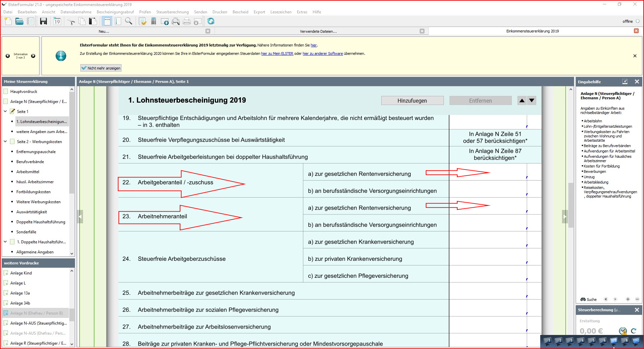Go to previous form page arrow
This screenshot has width=644, height=349.
pyautogui.click(x=80, y=217)
